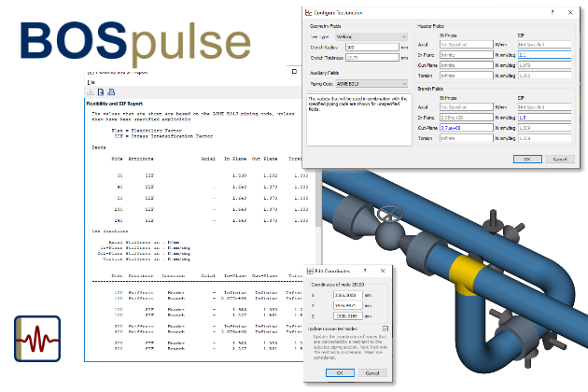588x392 pixels.
Task: Click Cancel in the Configure Tee Junction dialog
Action: pos(559,159)
